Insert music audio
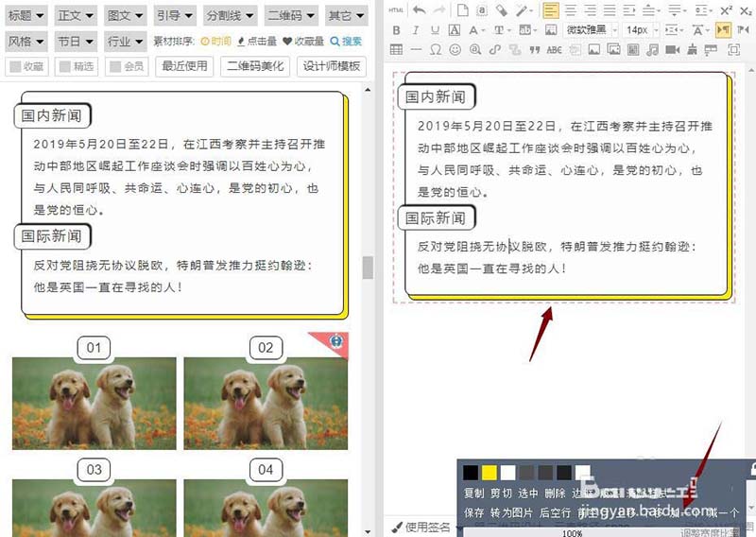 (x=653, y=49)
